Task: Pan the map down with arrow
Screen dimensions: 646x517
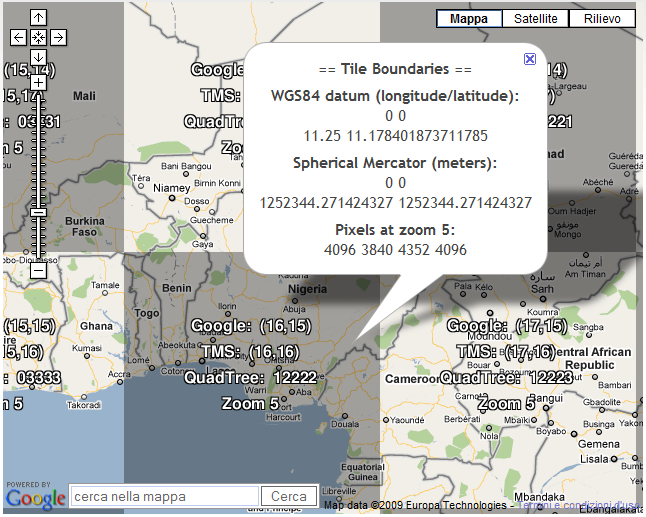Action: click(38, 57)
